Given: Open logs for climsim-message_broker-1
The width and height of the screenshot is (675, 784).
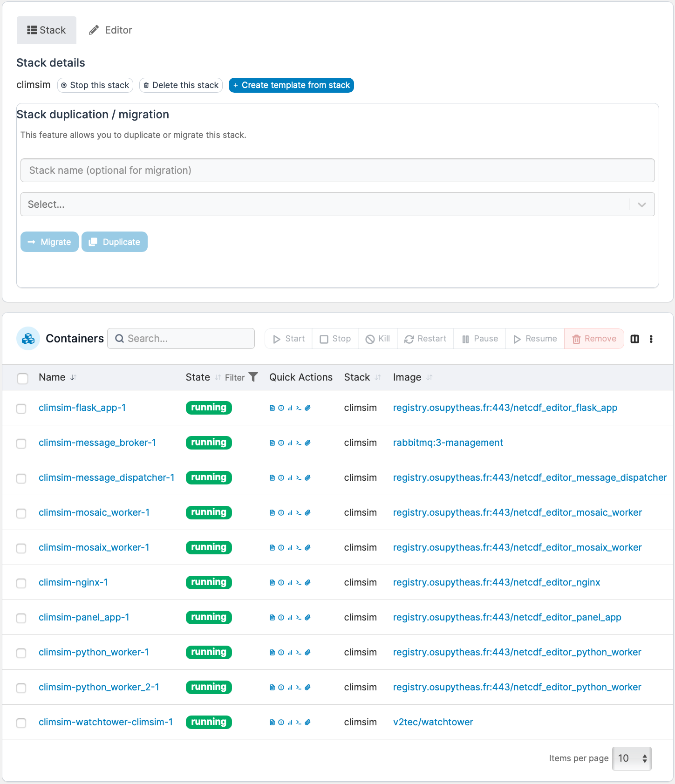Looking at the screenshot, I should (x=273, y=443).
